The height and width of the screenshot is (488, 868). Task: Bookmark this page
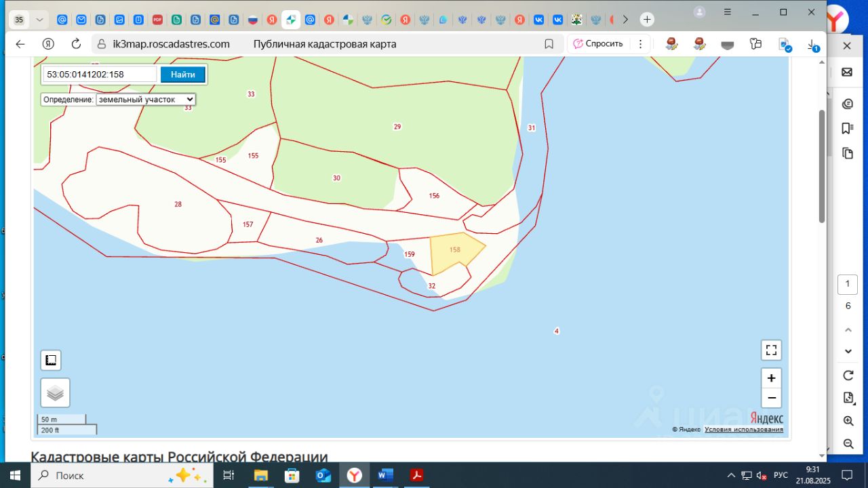point(549,44)
